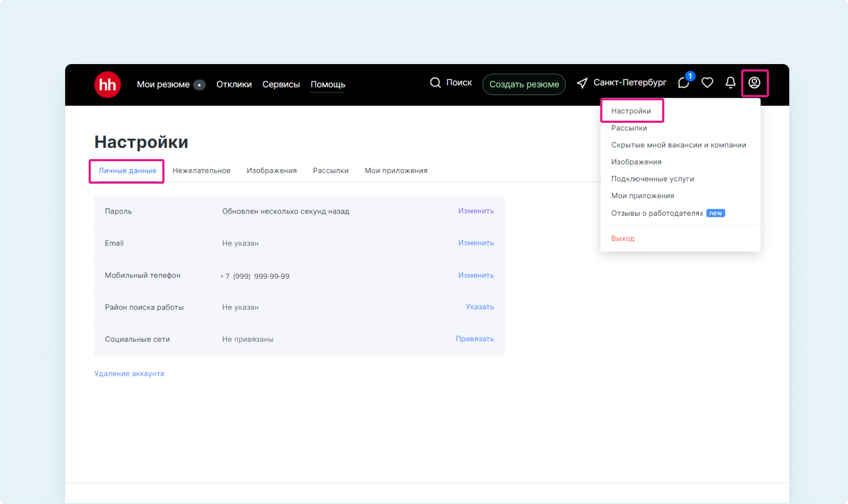Click Создать резюме button
The image size is (848, 504).
(524, 84)
